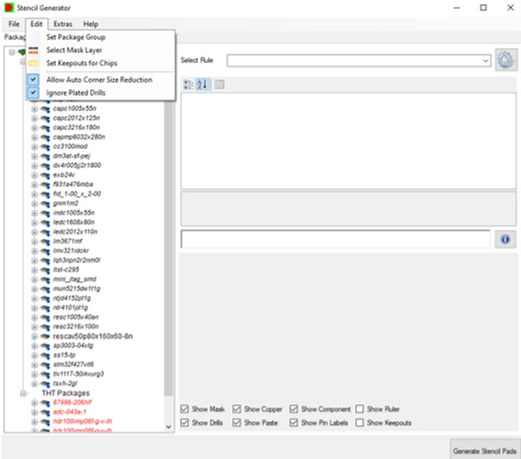Toggle Show Component checkbox

point(294,409)
